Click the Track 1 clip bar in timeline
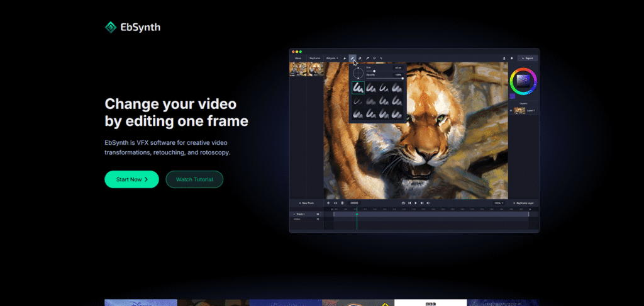Screen dimensions: 644x306 tap(431, 214)
